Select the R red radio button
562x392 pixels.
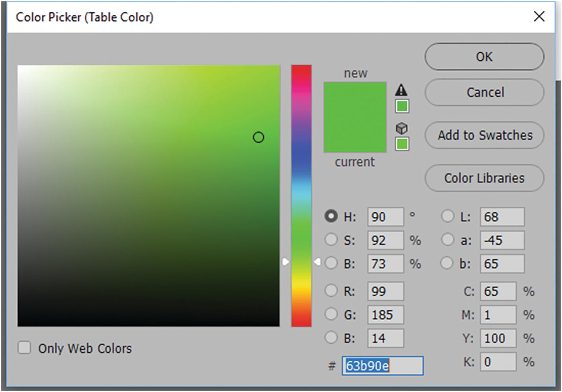[331, 291]
